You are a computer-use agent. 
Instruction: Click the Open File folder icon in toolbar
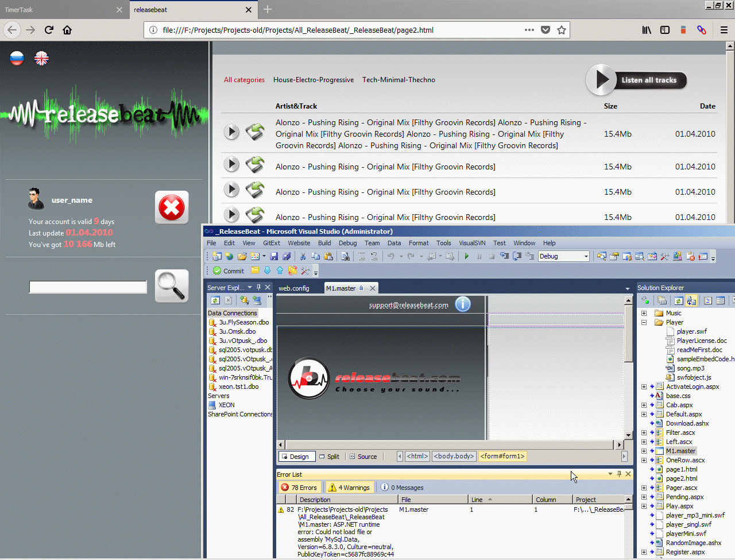tap(242, 256)
